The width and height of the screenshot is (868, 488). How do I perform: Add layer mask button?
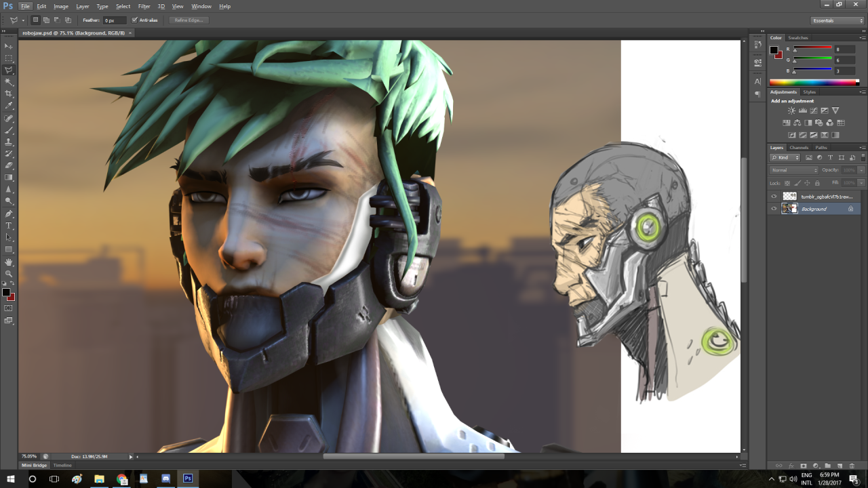(803, 466)
